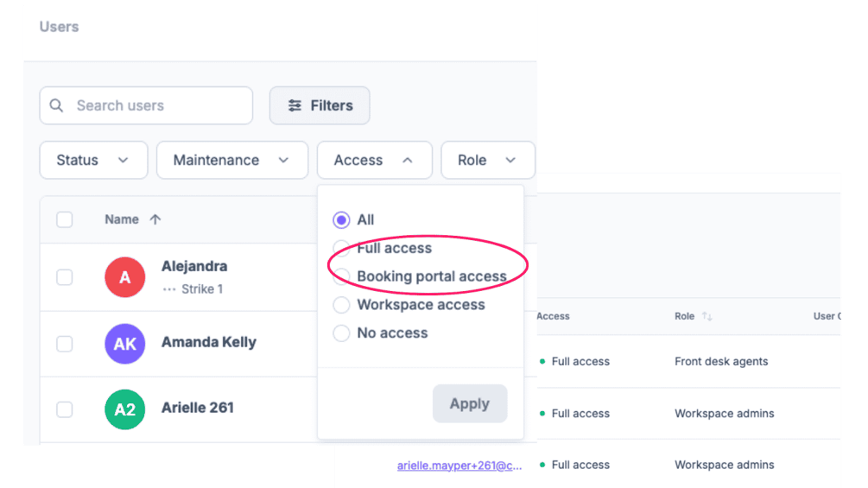This screenshot has width=868, height=488.
Task: Click the Alejandra user name
Action: (194, 266)
